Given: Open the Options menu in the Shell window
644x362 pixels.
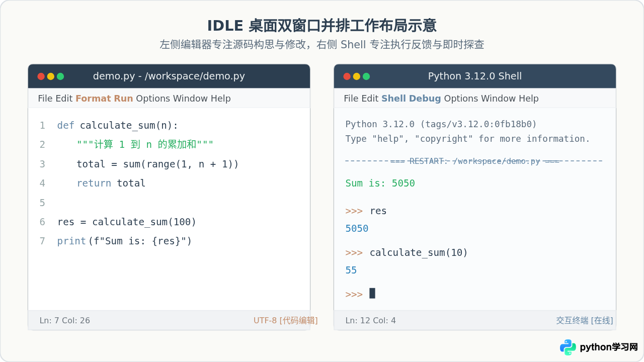Looking at the screenshot, I should [x=461, y=99].
